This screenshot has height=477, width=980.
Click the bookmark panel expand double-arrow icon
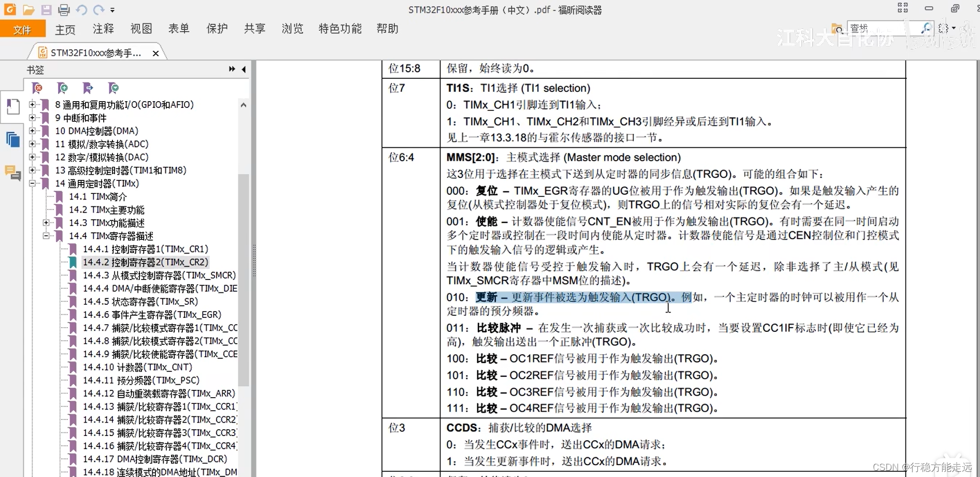[232, 69]
